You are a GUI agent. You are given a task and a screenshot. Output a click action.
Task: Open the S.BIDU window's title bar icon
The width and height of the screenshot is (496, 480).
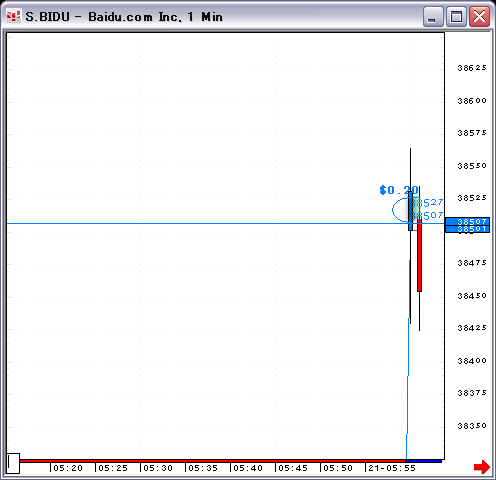[x=14, y=16]
